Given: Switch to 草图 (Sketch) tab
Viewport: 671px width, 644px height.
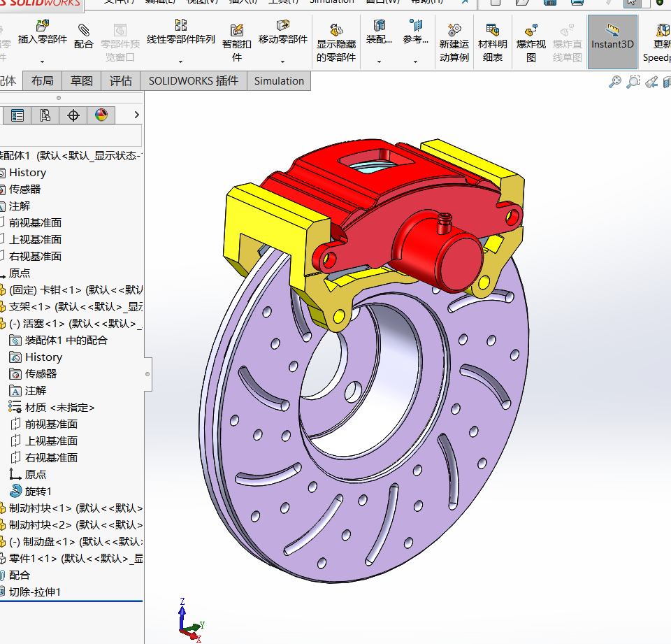Looking at the screenshot, I should [x=81, y=80].
